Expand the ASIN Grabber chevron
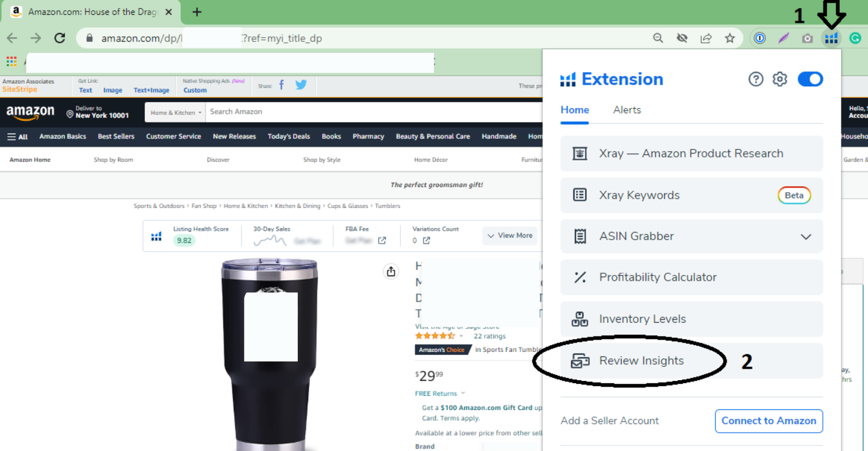 click(806, 237)
